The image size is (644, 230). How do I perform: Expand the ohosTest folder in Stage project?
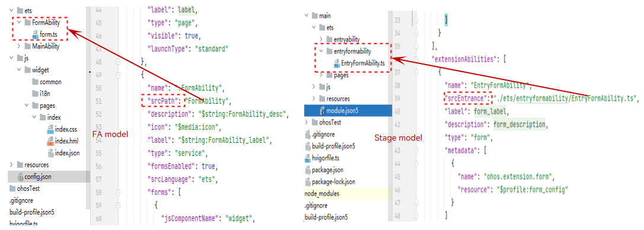pyautogui.click(x=307, y=122)
